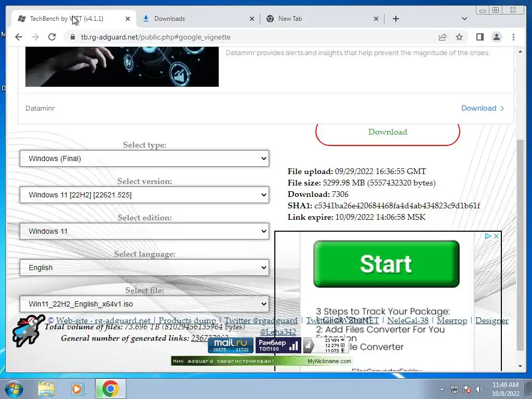
Task: Open Twitter @rgadguard link
Action: [x=261, y=320]
